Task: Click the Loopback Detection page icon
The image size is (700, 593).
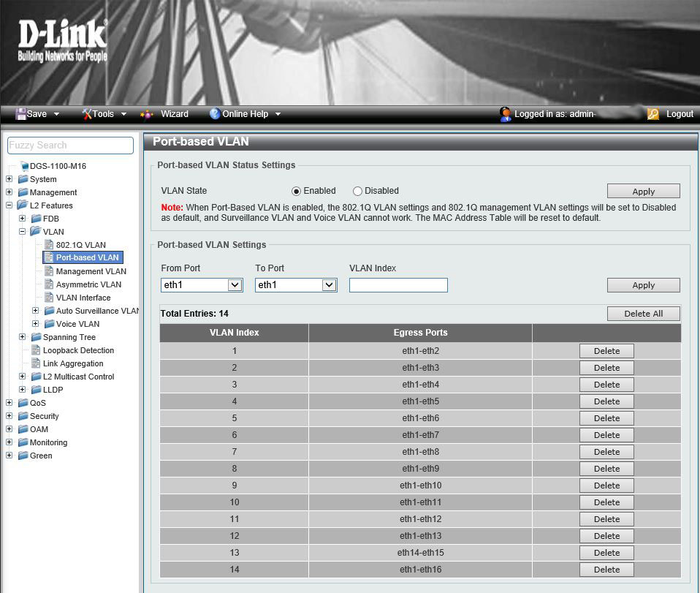Action: point(36,350)
